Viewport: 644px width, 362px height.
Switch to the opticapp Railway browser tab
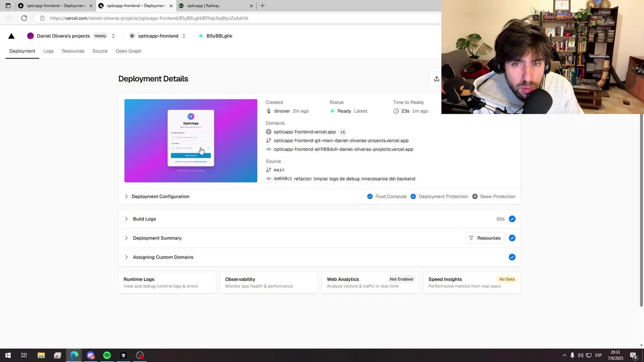click(215, 6)
